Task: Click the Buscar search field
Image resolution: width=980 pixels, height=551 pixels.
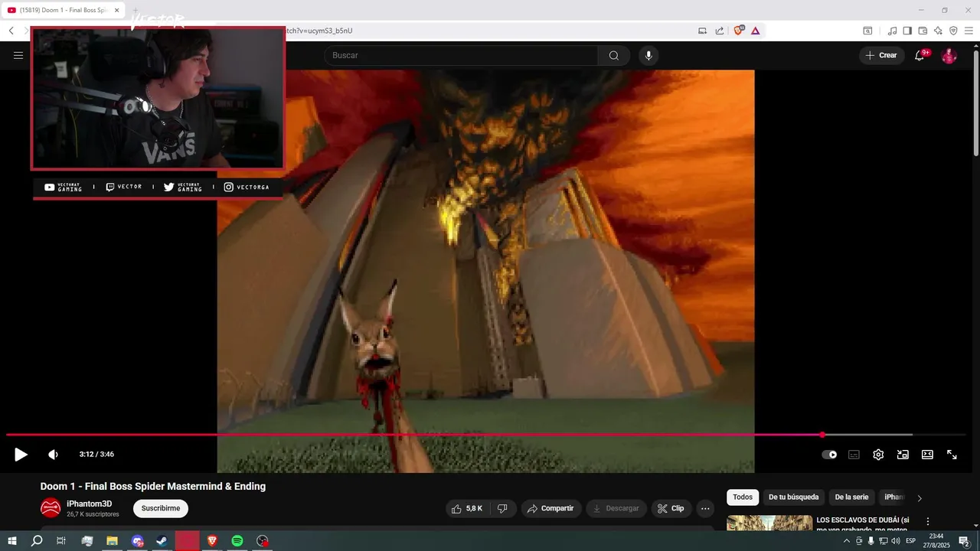Action: click(x=461, y=55)
